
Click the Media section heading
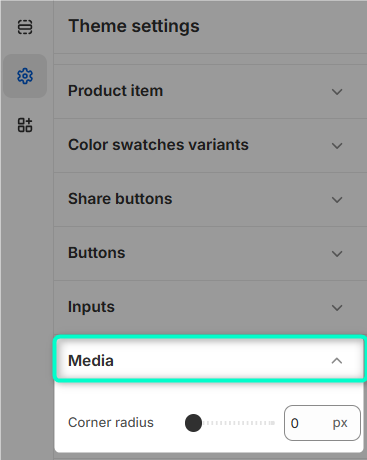[x=91, y=361]
